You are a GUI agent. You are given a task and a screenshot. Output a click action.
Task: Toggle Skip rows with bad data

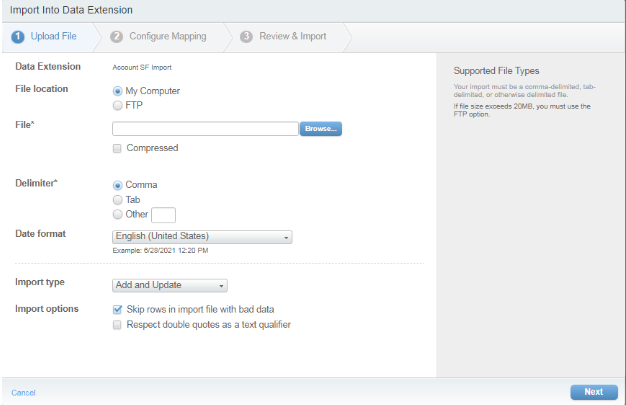click(118, 310)
